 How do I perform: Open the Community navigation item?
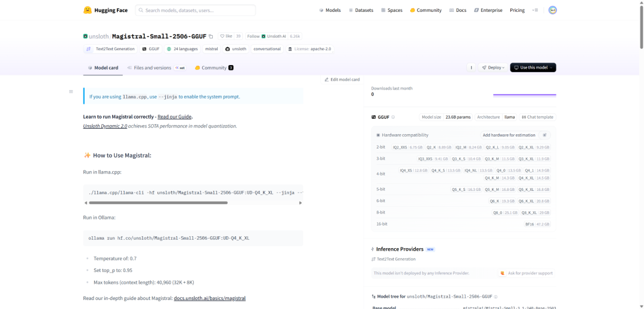tap(426, 10)
